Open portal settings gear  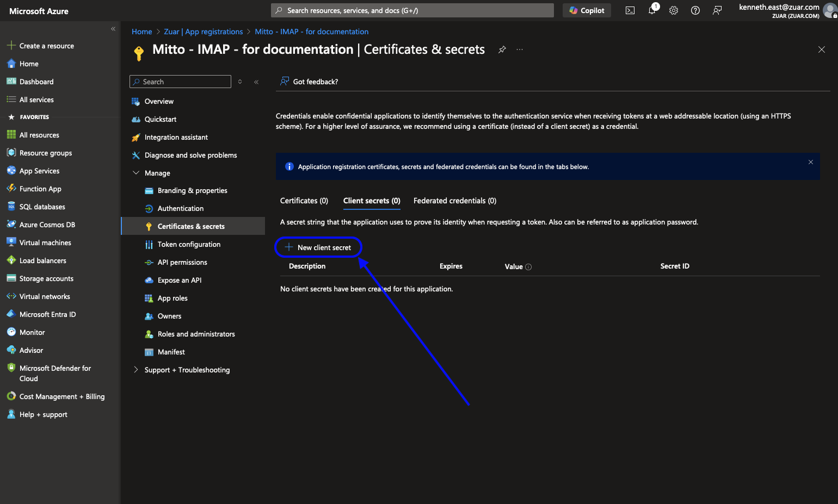(674, 10)
